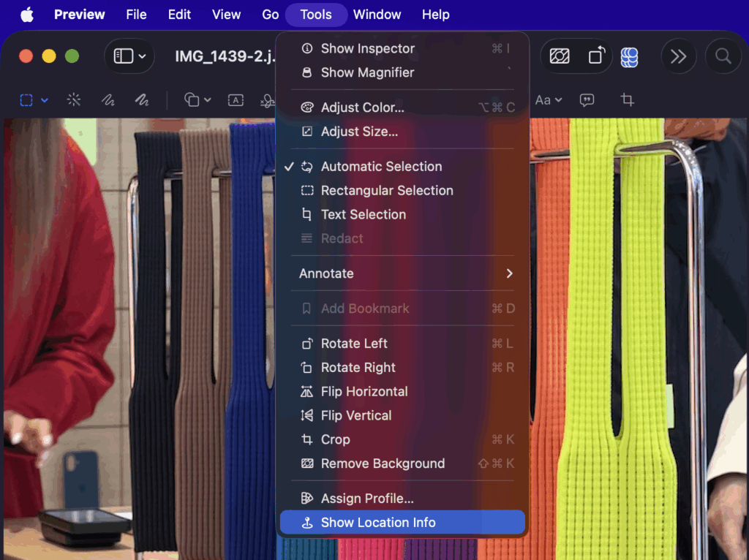Select Adjust Color… menu item
This screenshot has width=749, height=560.
pos(362,107)
